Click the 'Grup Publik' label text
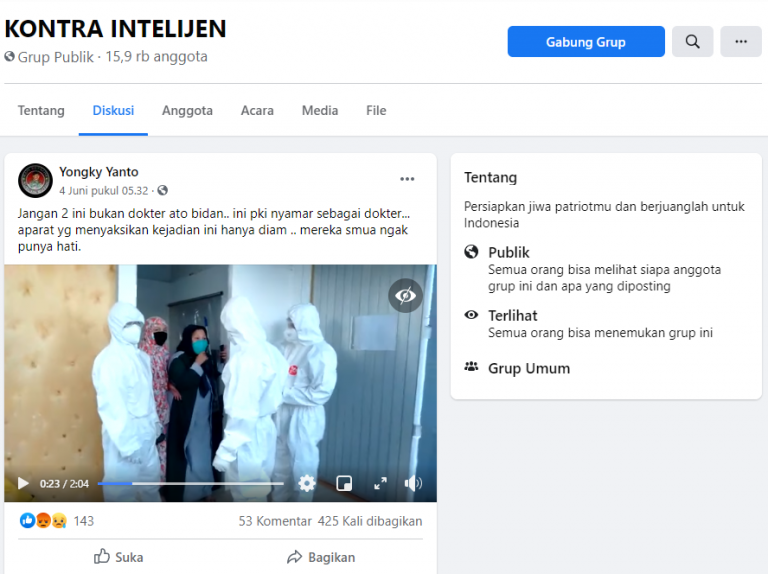The image size is (768, 574). point(55,57)
